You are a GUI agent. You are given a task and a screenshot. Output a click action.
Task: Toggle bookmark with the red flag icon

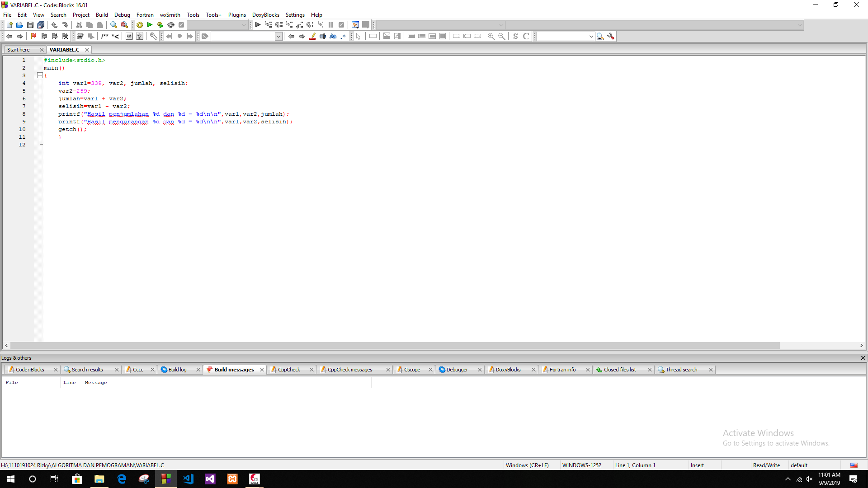33,36
